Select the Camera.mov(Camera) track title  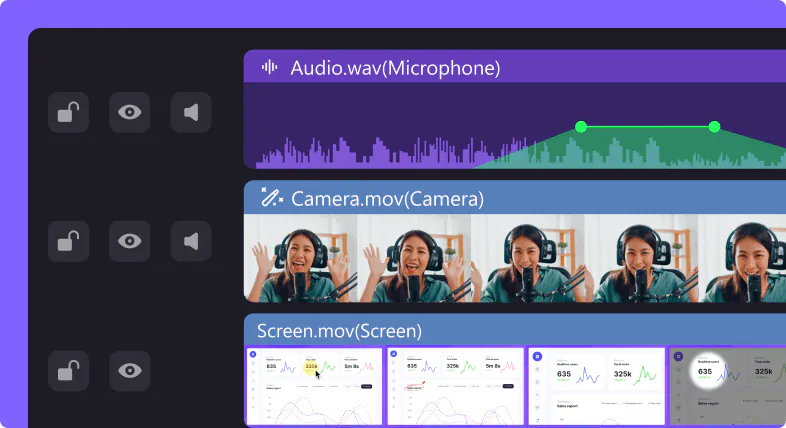(x=387, y=199)
